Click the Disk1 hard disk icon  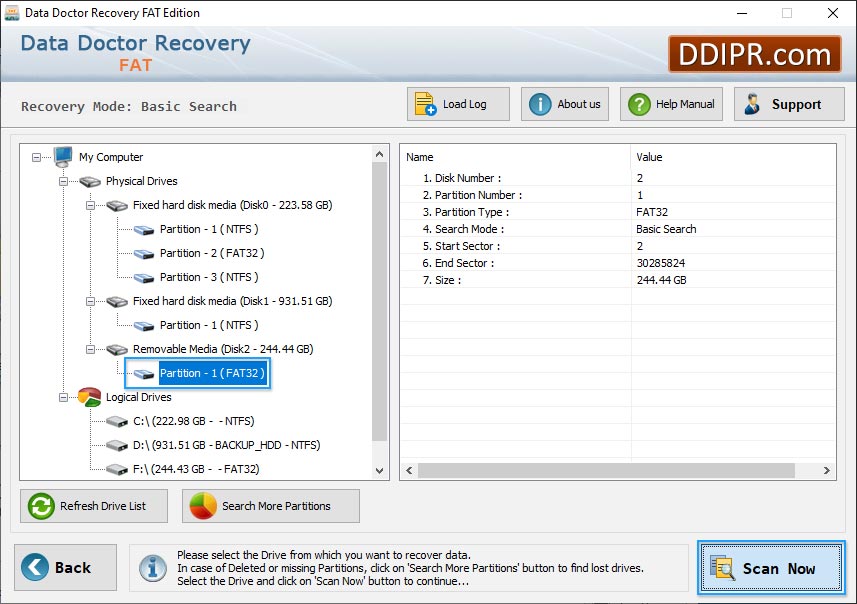tap(117, 302)
